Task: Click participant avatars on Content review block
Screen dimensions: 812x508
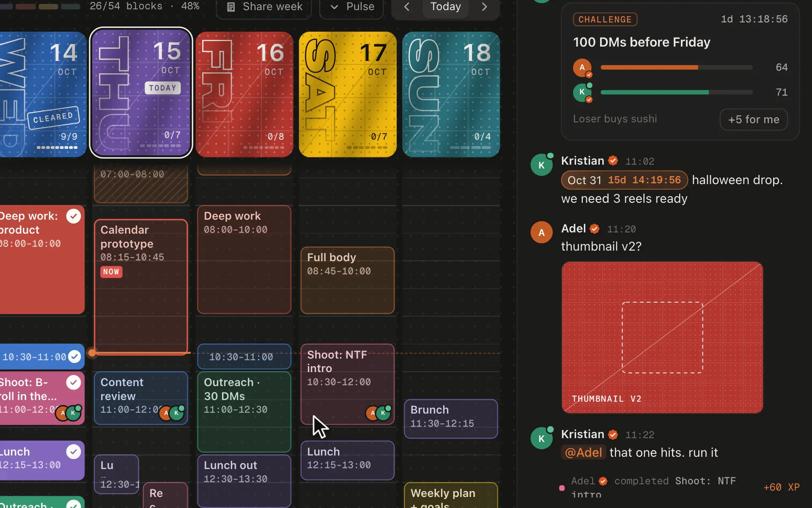Action: 171,413
